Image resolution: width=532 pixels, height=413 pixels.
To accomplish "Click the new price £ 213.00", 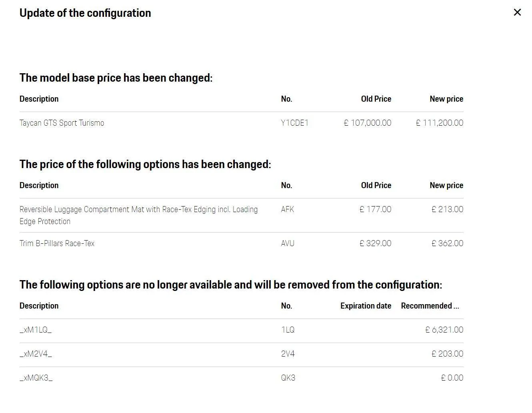I will (x=448, y=209).
